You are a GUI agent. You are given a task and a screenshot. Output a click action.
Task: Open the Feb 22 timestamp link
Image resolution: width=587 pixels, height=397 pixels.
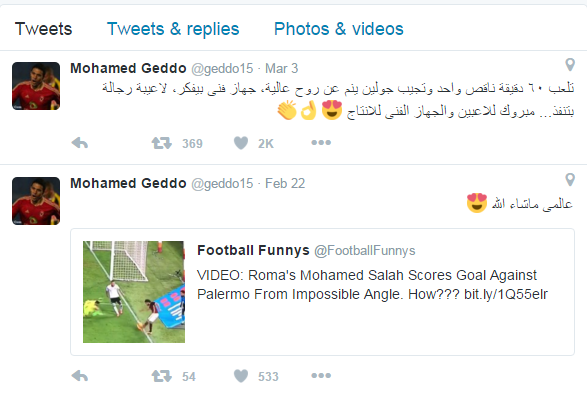285,184
